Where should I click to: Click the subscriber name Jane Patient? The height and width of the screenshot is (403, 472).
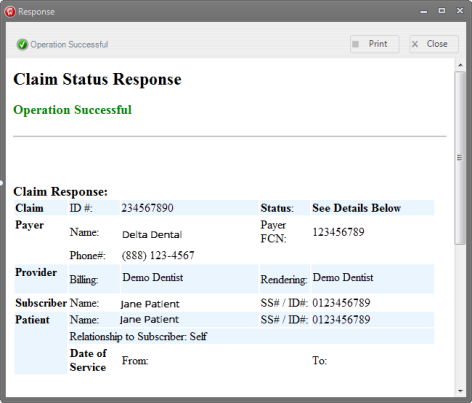point(150,304)
